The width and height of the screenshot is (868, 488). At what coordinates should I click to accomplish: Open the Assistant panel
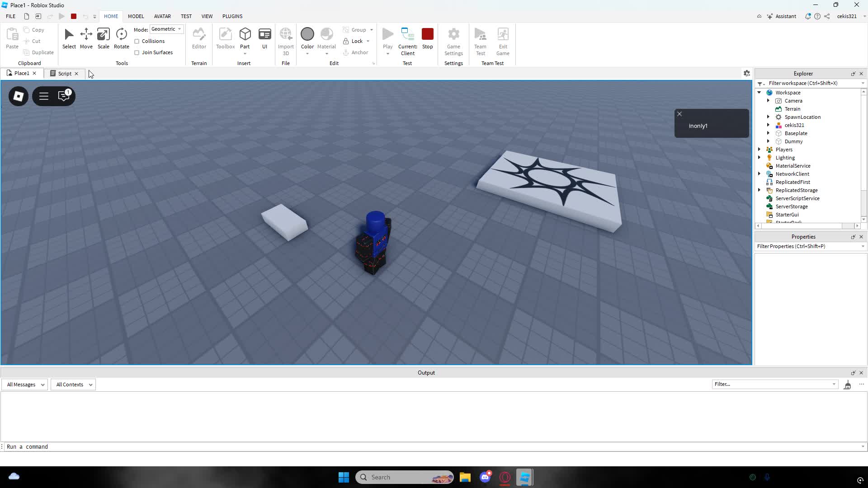click(781, 16)
